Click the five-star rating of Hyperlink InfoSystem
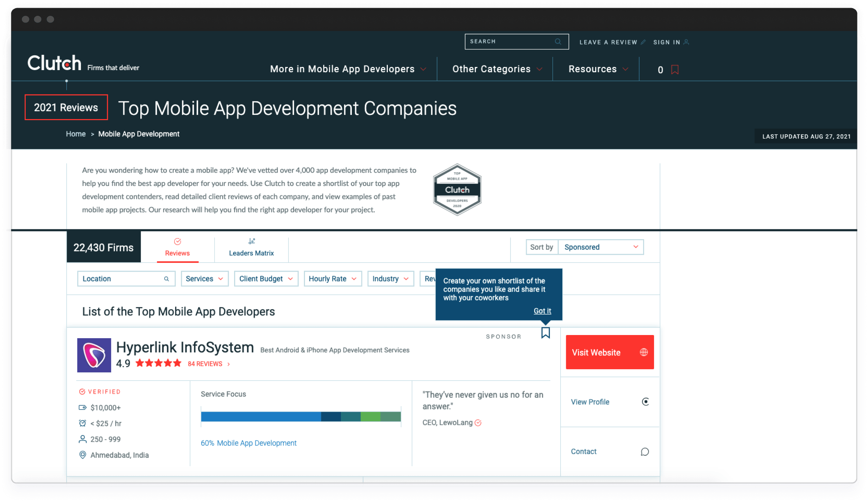Screen dimensions: 868x502 (158, 363)
